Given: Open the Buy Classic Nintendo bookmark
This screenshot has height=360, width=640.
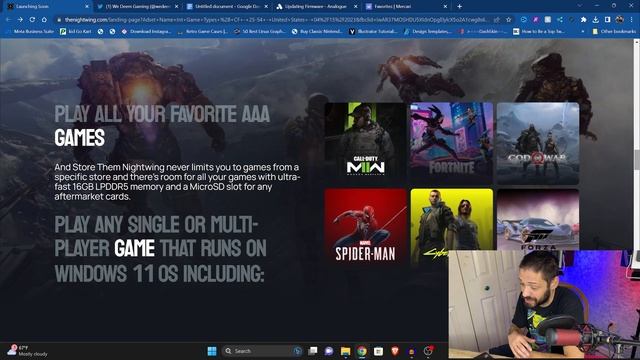Looking at the screenshot, I should 317,31.
